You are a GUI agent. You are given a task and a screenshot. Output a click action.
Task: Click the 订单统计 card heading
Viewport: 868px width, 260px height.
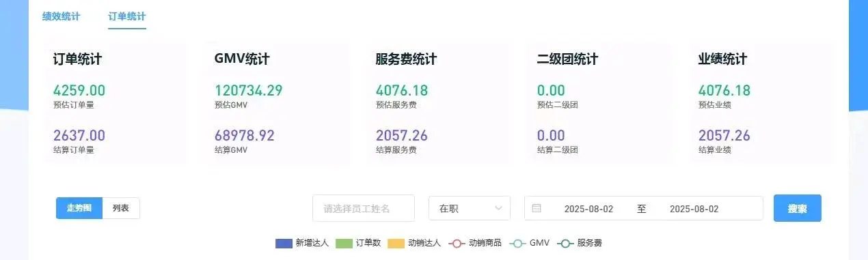click(x=77, y=59)
